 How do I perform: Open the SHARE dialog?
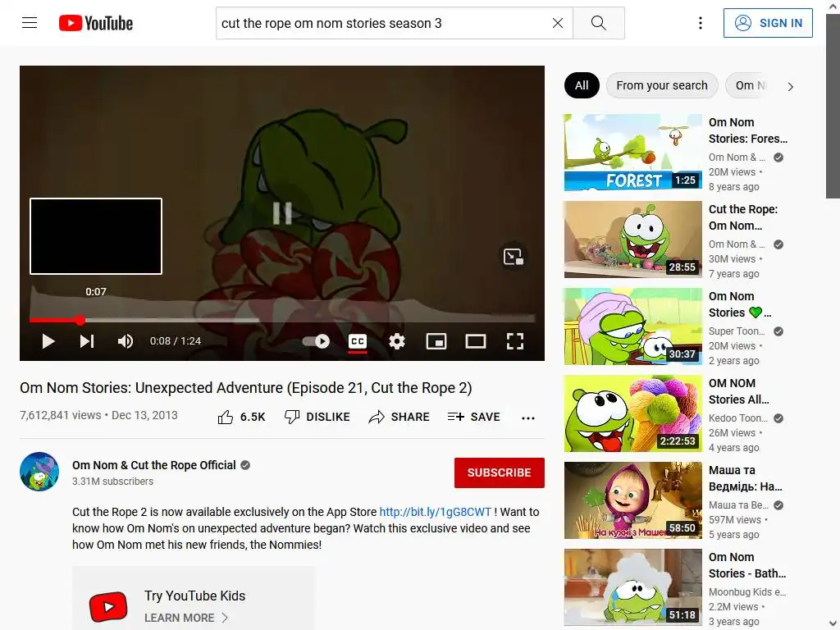[399, 417]
